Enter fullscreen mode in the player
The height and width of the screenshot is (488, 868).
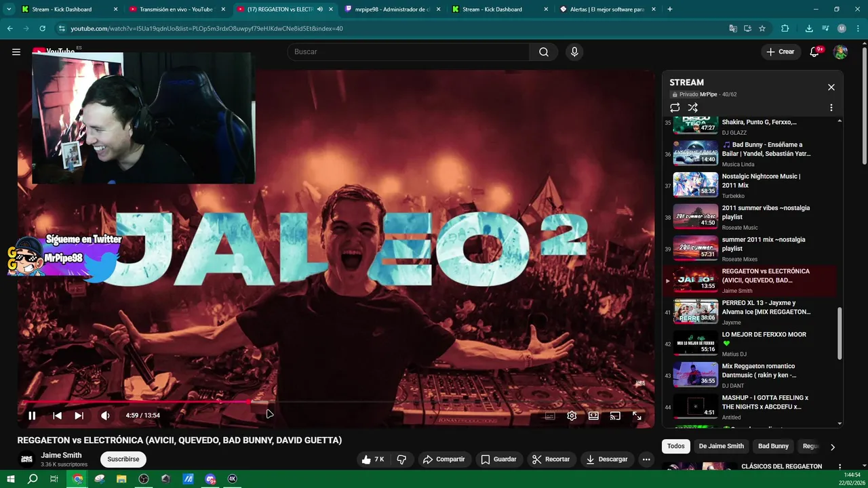637,415
